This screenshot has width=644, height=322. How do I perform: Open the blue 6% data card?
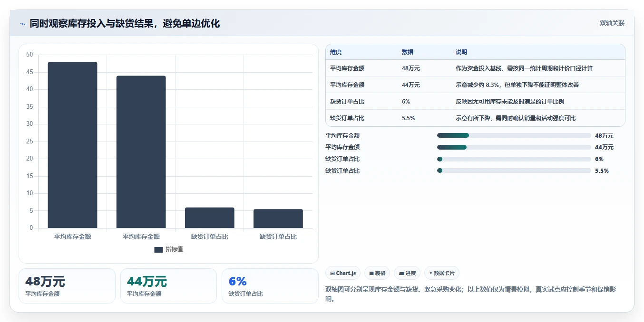[270, 286]
